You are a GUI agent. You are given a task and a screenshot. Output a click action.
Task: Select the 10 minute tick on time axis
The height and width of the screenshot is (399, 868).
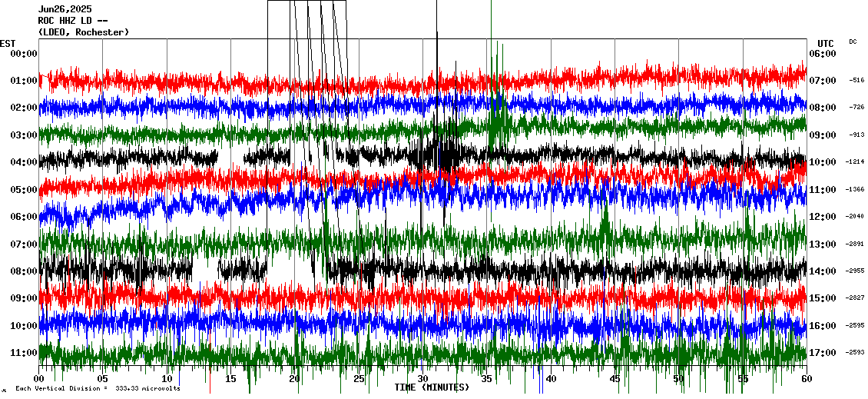(167, 379)
